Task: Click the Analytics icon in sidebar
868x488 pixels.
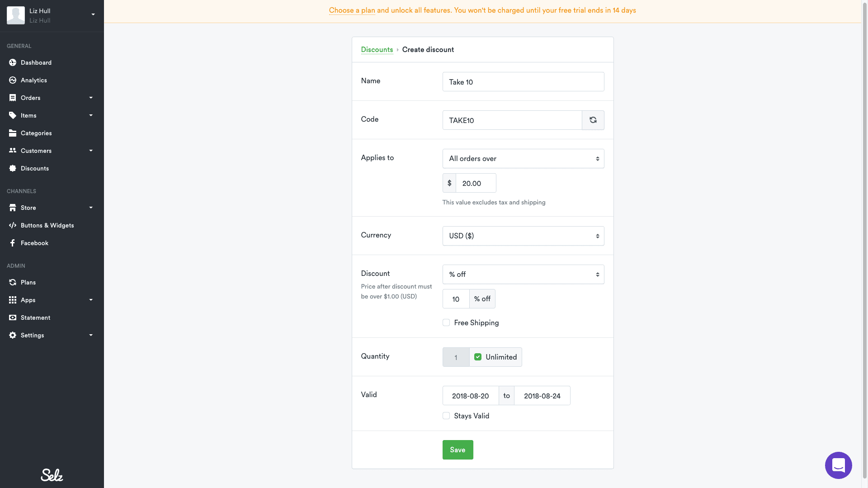Action: [13, 80]
